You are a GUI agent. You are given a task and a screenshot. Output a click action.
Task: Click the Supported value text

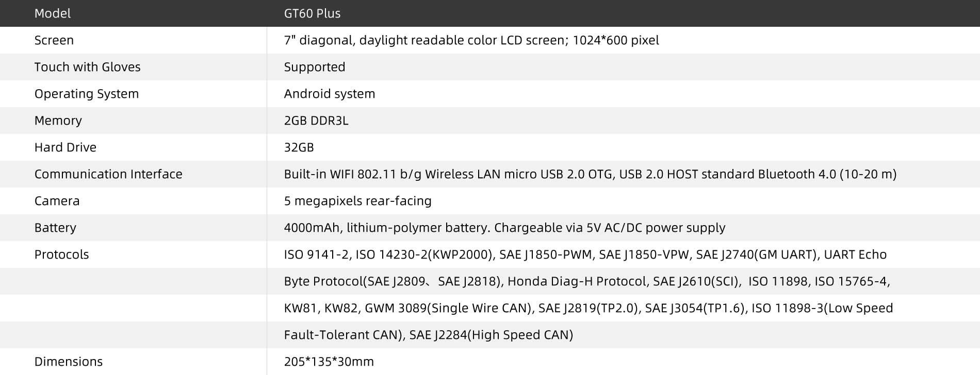314,67
